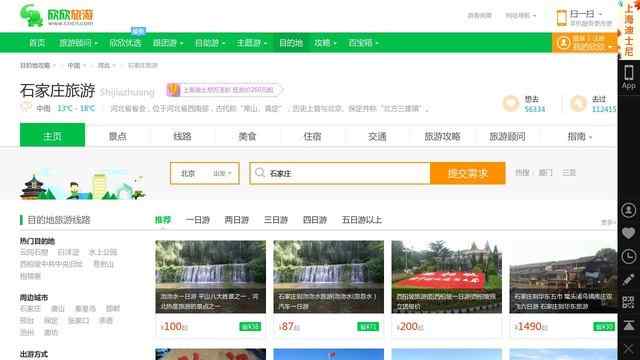
Task: Switch to the 旅游攻略 tab
Action: (442, 136)
